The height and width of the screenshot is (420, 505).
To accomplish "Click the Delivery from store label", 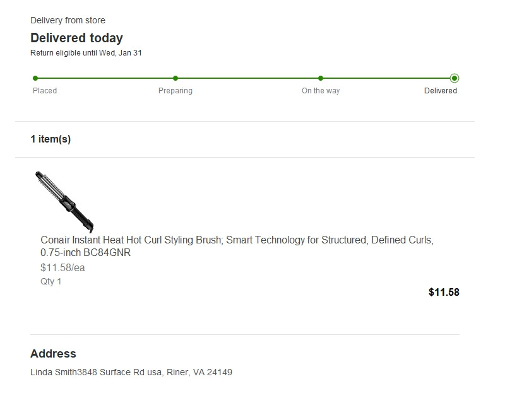I will click(x=68, y=20).
